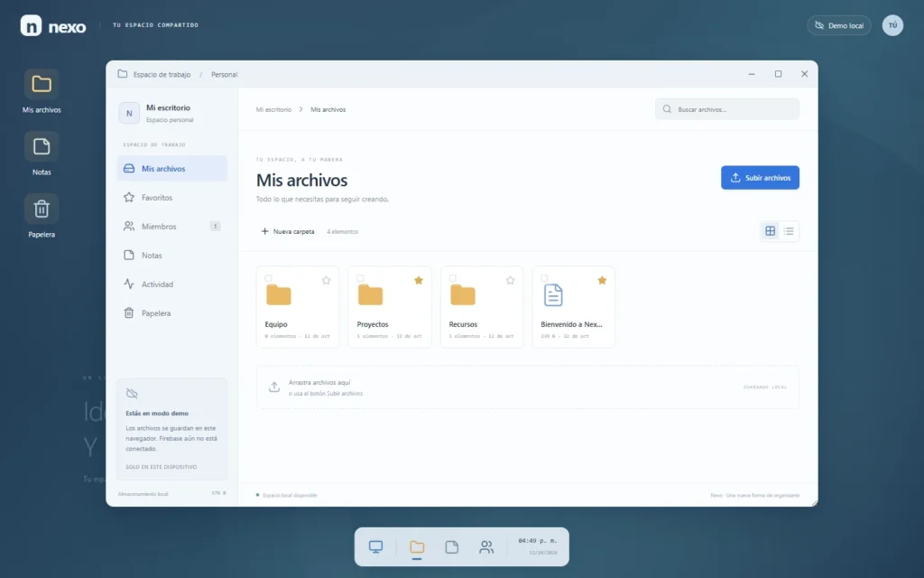
Task: Star the Recursos folder as favorite
Action: [x=511, y=280]
